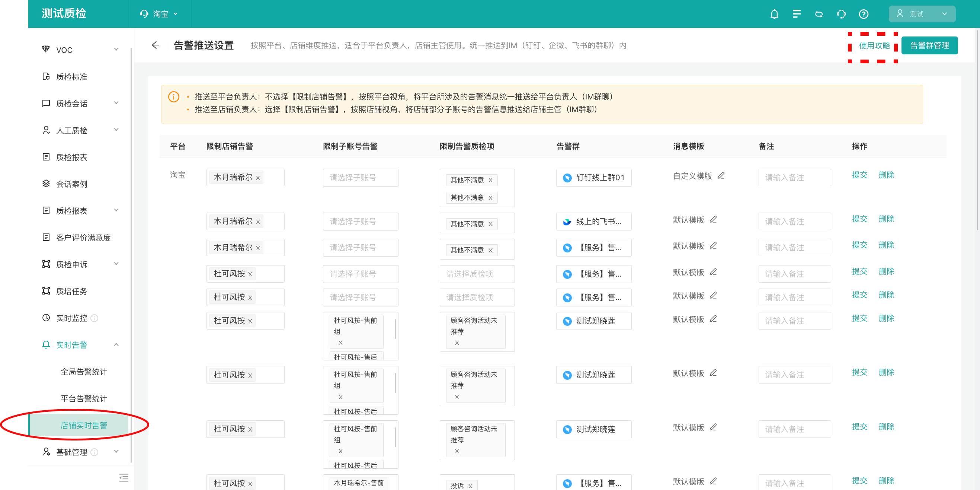
Task: Remove 木月瑞希尔 tag in first row
Action: (258, 178)
